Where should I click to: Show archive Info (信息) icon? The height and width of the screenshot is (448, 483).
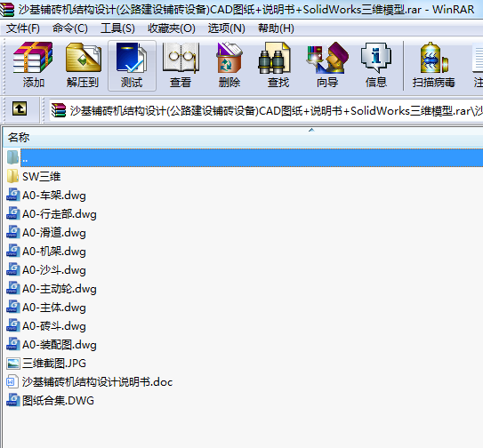click(x=376, y=58)
